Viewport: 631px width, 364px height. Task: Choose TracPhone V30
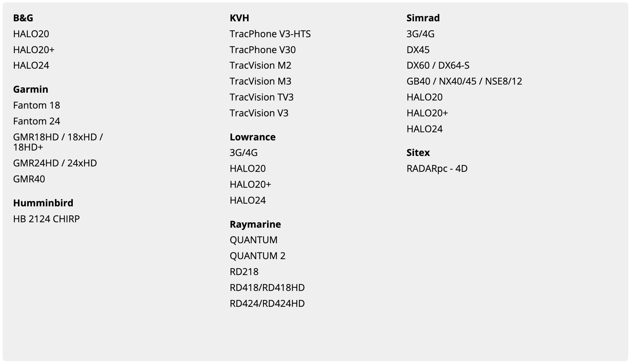click(x=263, y=50)
